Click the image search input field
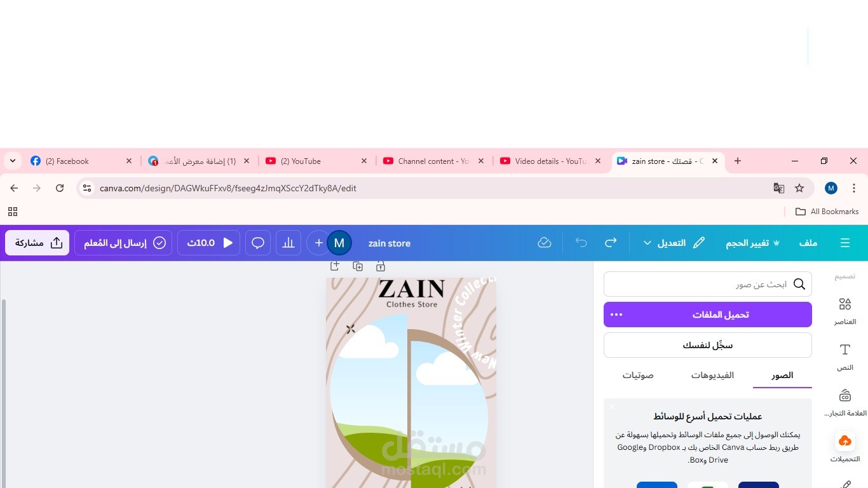868x488 pixels. [708, 284]
